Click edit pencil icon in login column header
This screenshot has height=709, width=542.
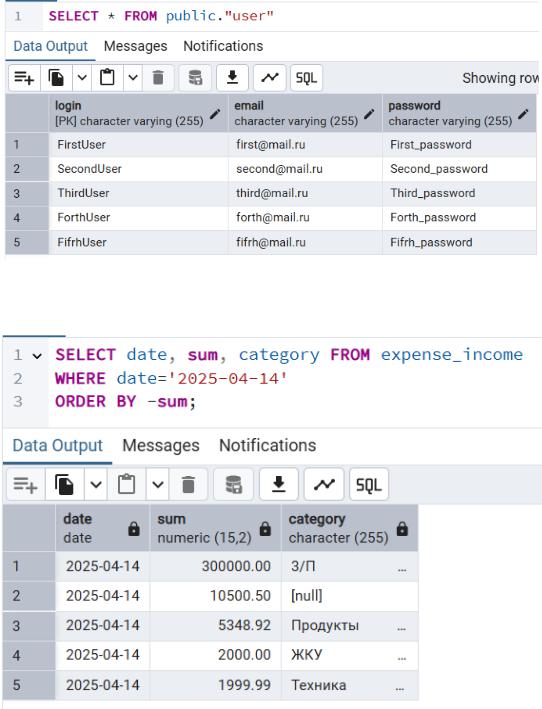(215, 114)
